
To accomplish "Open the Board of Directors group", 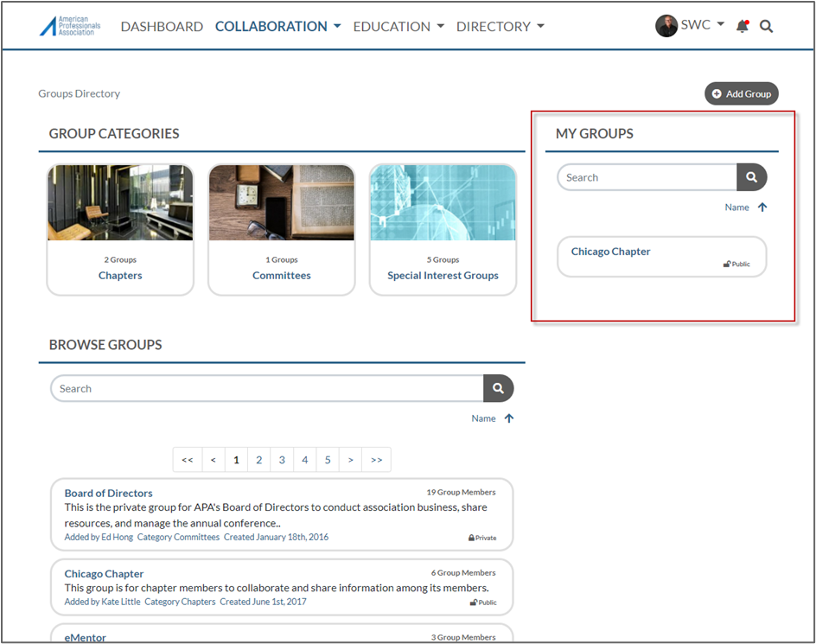I will pos(108,493).
